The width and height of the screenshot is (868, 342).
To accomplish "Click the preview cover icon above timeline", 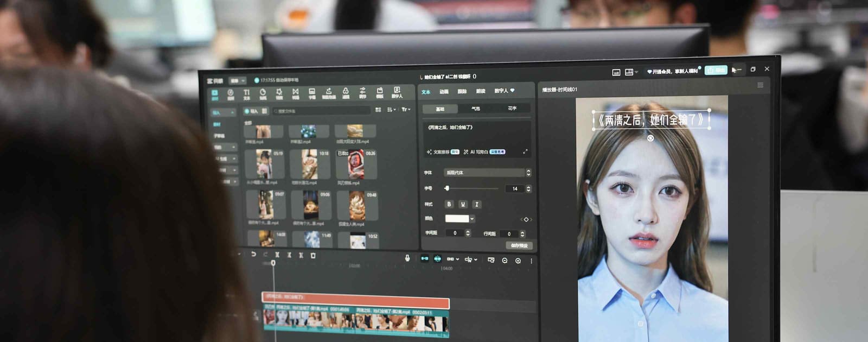I will (x=491, y=260).
